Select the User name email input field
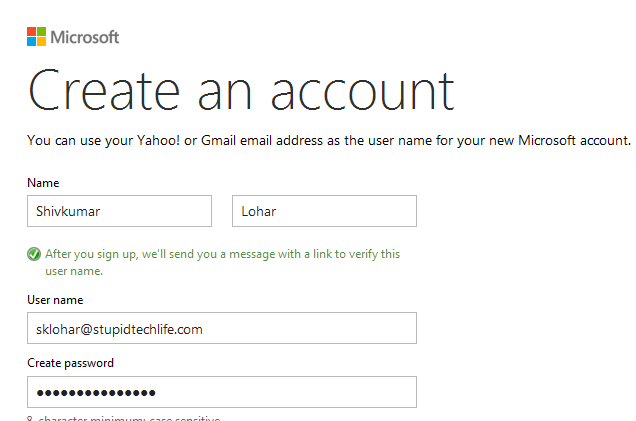The image size is (636, 421). coord(222,328)
